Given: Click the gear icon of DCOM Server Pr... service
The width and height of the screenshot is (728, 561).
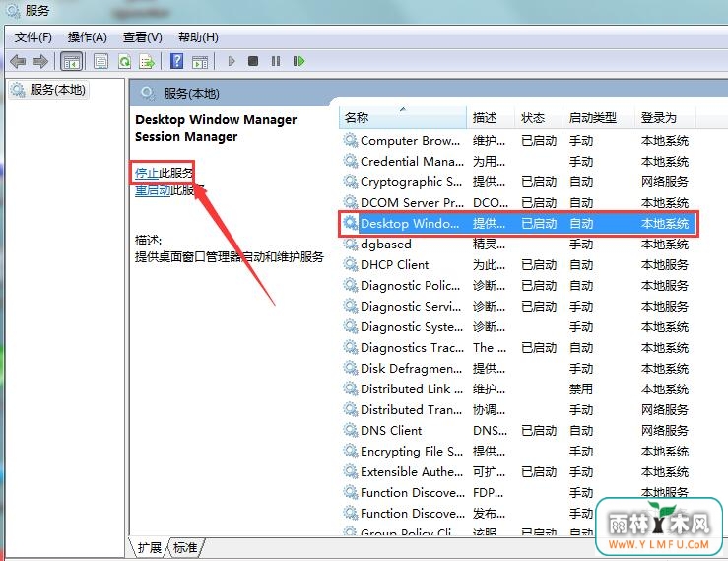Looking at the screenshot, I should (x=350, y=202).
